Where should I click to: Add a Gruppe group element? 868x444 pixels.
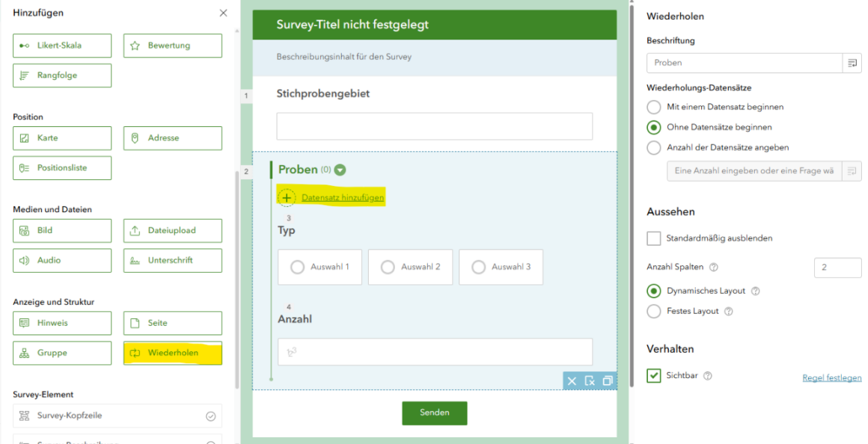[62, 353]
